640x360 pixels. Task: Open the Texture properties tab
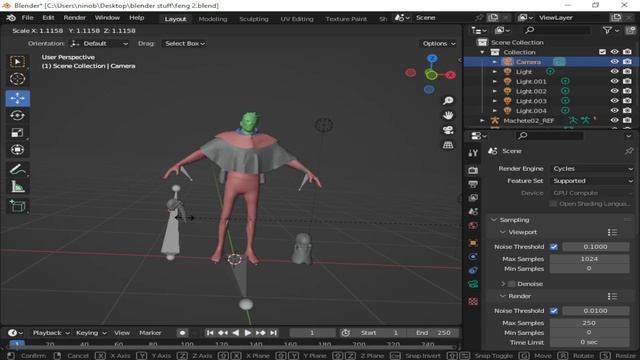coord(473,301)
